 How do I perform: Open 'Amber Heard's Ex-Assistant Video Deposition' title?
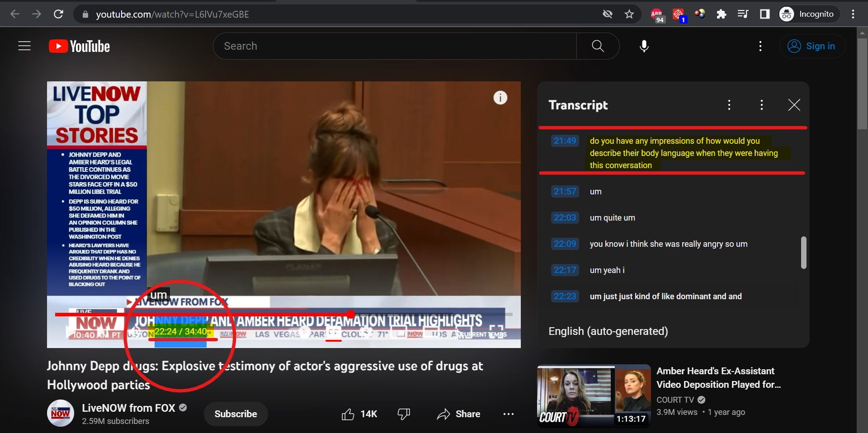pyautogui.click(x=719, y=378)
